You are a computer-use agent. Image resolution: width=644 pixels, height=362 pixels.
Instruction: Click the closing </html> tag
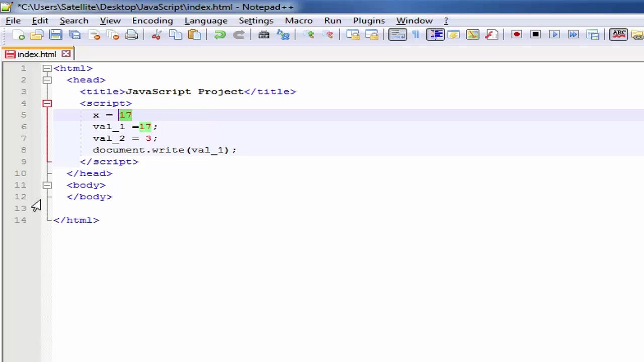click(76, 220)
